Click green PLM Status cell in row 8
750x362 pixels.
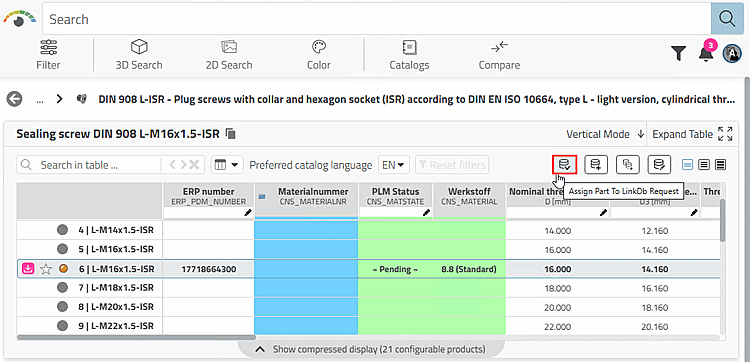(x=395, y=307)
